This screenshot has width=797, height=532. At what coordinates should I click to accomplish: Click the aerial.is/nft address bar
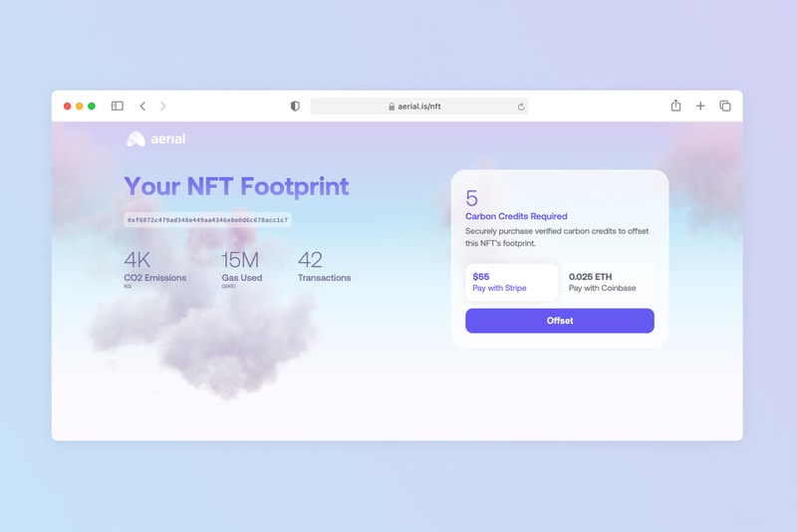coord(419,107)
